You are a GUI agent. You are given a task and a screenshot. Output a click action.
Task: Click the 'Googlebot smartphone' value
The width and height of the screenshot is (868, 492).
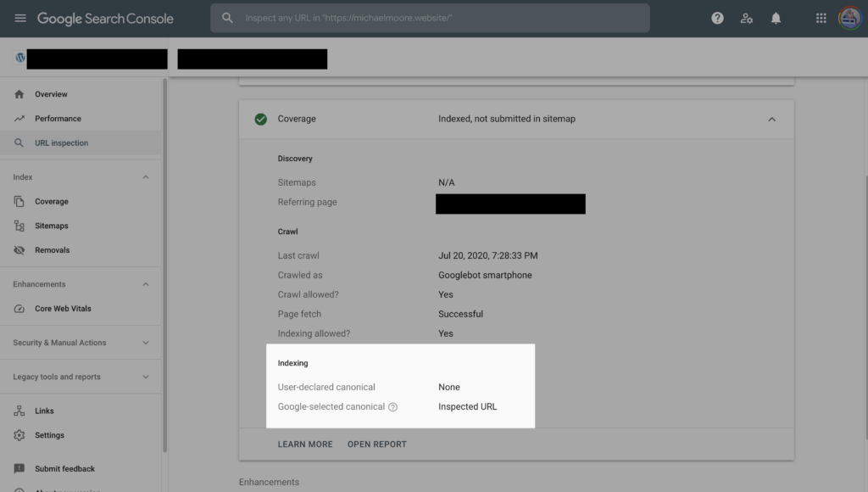485,276
